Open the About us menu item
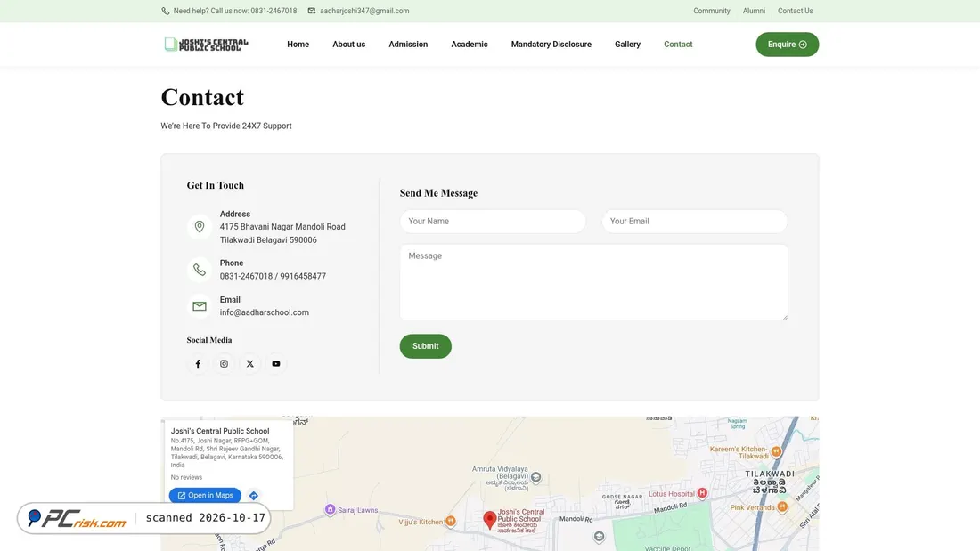Viewport: 980px width, 551px height. (x=348, y=45)
